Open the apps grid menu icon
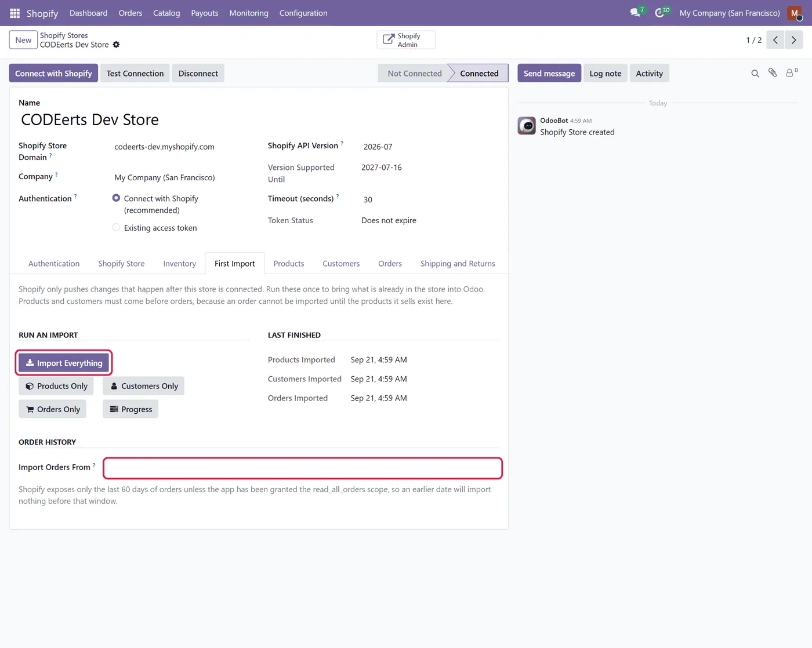Image resolution: width=812 pixels, height=648 pixels. pos(15,13)
